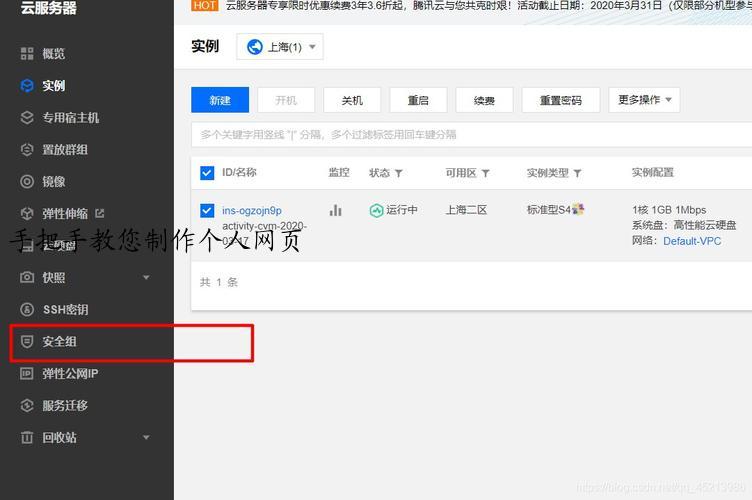Screen dimensions: 752x500
Task: Click the 实例配置 column header
Action: (x=653, y=173)
